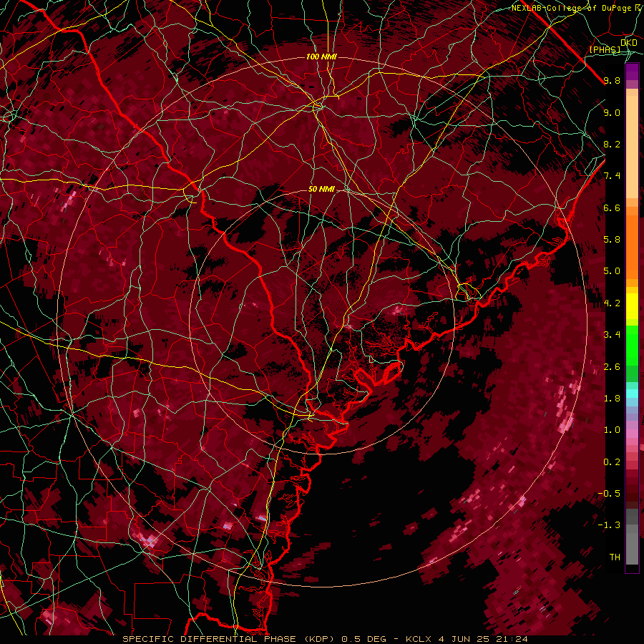Click the 9.0 value on legend

coord(612,112)
